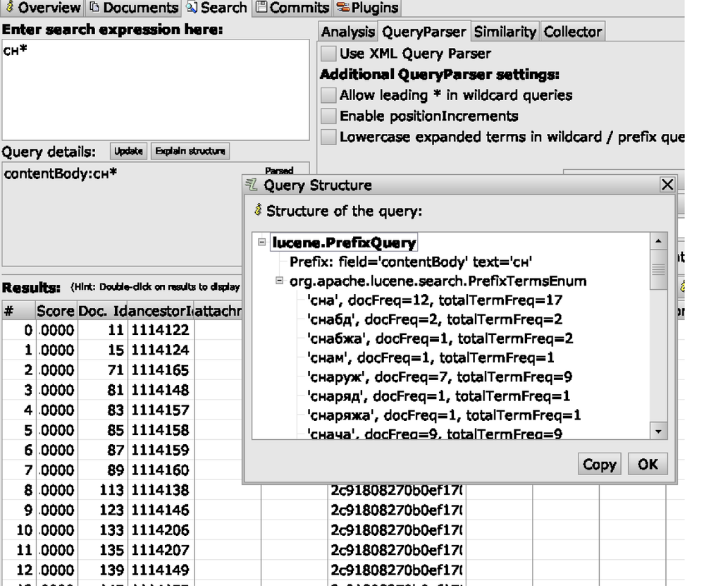Image resolution: width=704 pixels, height=588 pixels.
Task: Select the lucene.PrefixQuery node label
Action: click(x=344, y=243)
